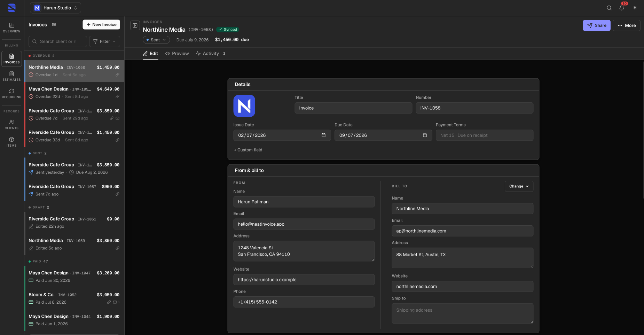644x335 pixels.
Task: Open the Filter menu for invoices
Action: pos(104,41)
